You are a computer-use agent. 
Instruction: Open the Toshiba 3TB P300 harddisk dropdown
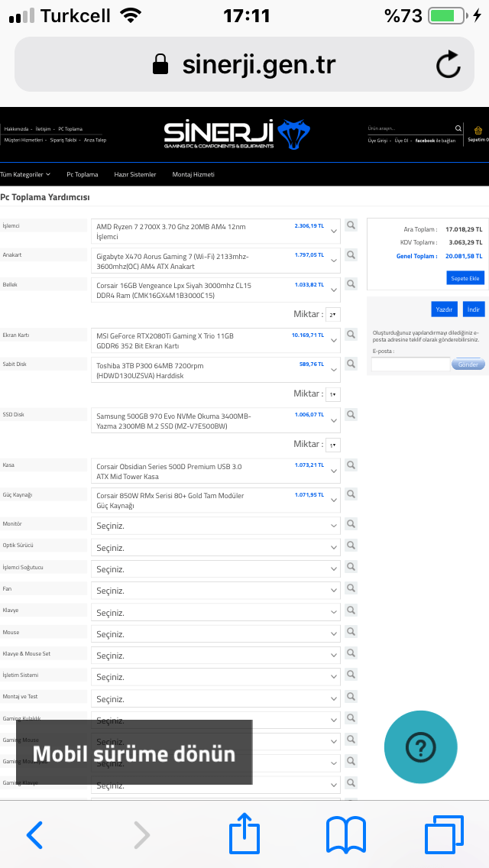pyautogui.click(x=215, y=370)
